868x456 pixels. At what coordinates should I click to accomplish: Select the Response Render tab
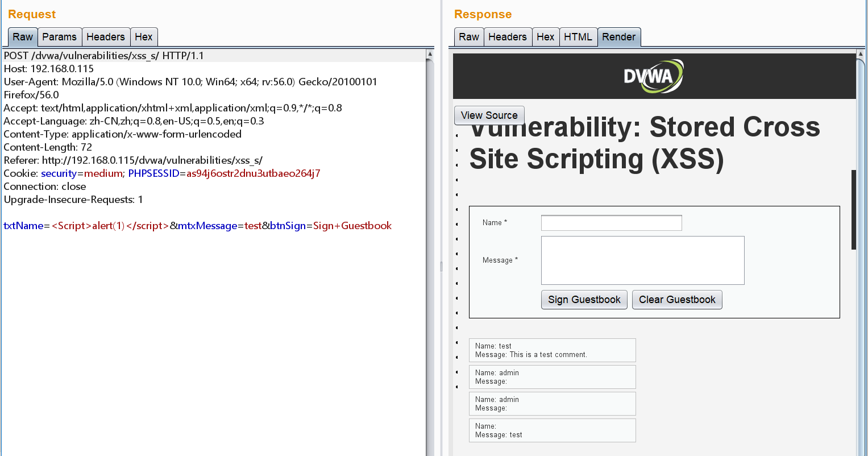(619, 37)
